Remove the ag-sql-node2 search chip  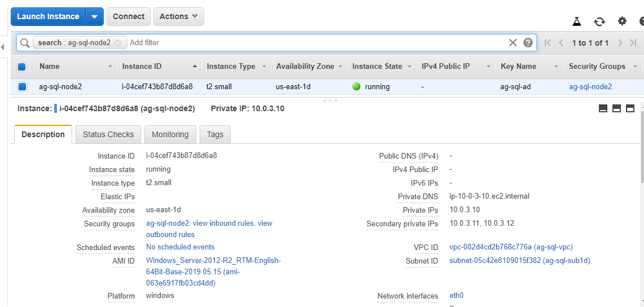coord(118,43)
